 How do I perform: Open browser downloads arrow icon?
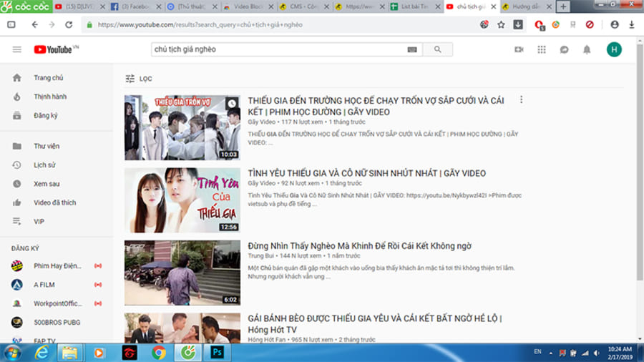click(x=632, y=24)
